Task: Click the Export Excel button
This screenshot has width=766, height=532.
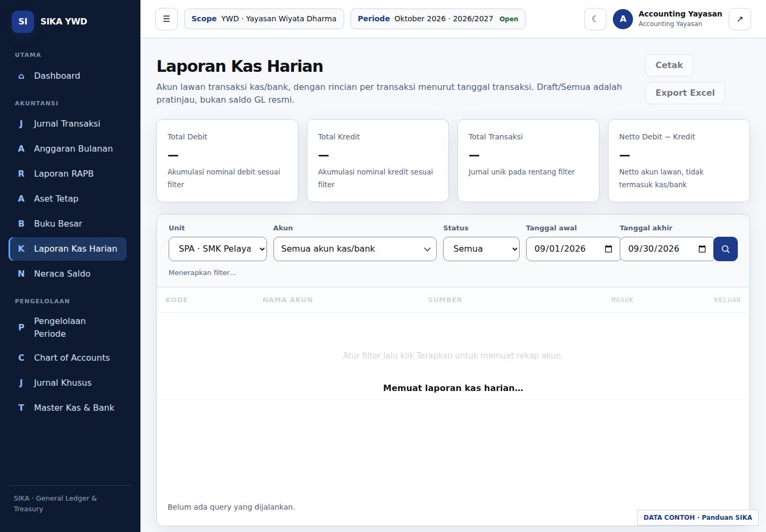Action: tap(685, 93)
